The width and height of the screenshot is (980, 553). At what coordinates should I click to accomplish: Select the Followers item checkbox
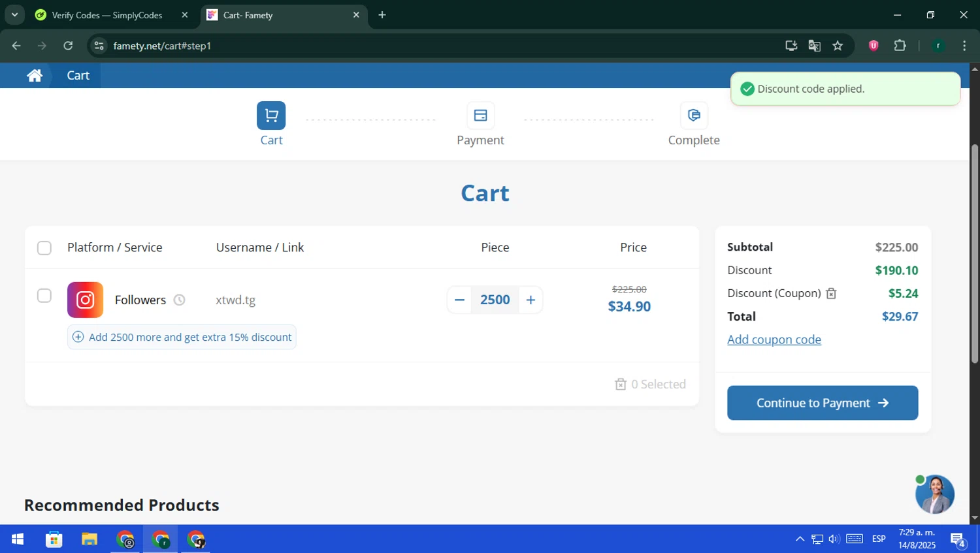tap(44, 296)
